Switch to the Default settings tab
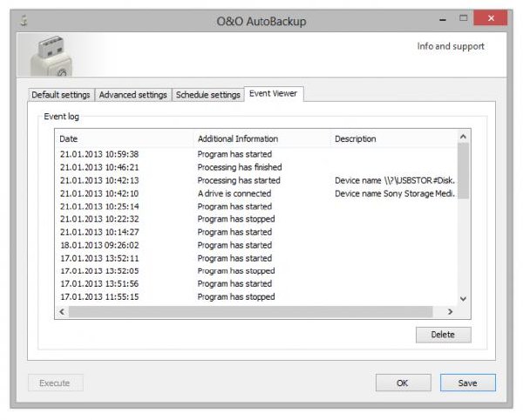The width and height of the screenshot is (523, 420). coord(61,95)
